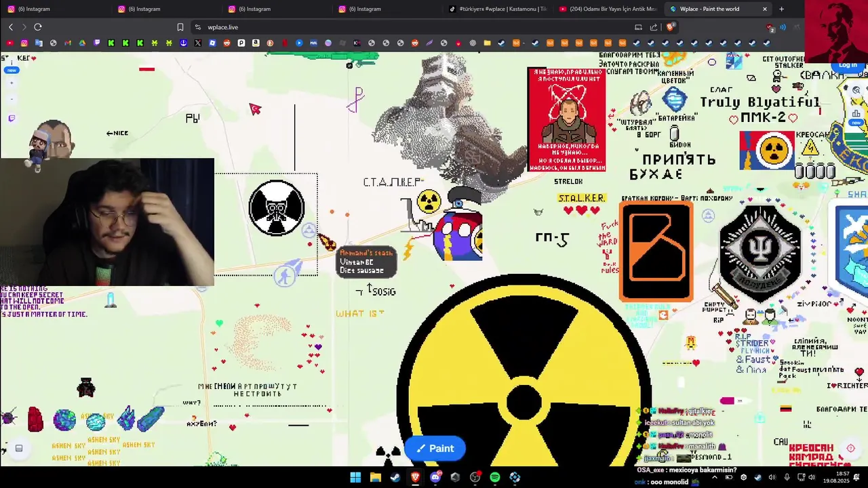Zoom in the map with plus button
This screenshot has width=868, height=488.
[x=12, y=83]
